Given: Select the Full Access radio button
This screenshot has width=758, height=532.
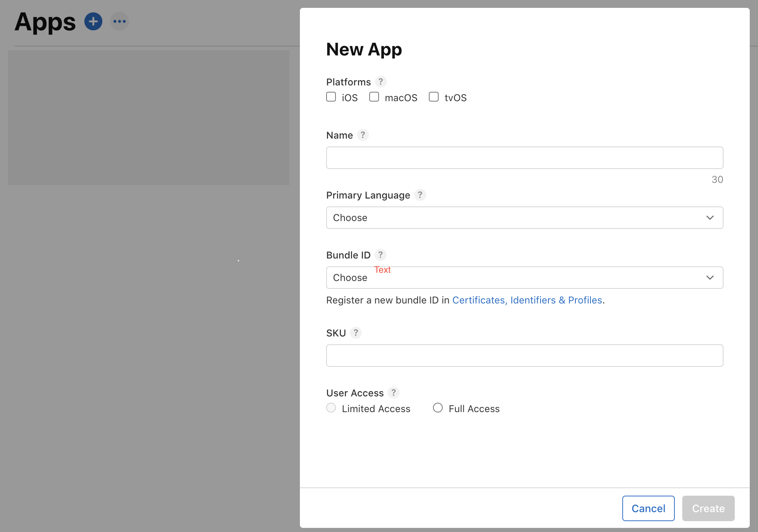Looking at the screenshot, I should (437, 408).
